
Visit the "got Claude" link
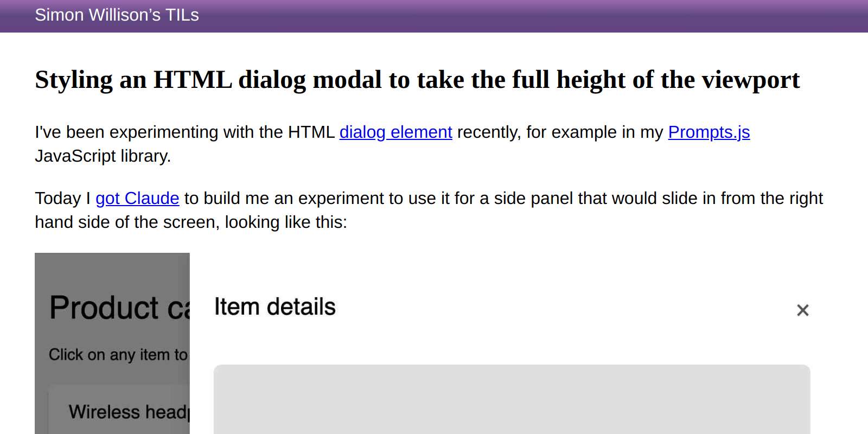pos(137,199)
